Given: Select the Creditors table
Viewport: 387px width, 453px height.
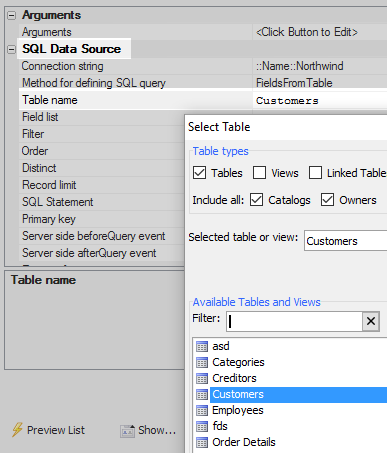Looking at the screenshot, I should coord(234,378).
